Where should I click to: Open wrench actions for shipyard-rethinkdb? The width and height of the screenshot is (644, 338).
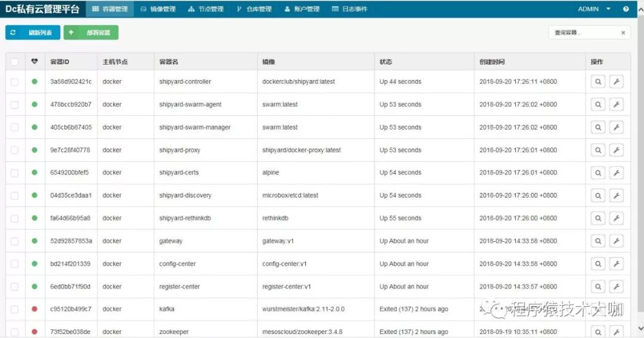point(617,219)
